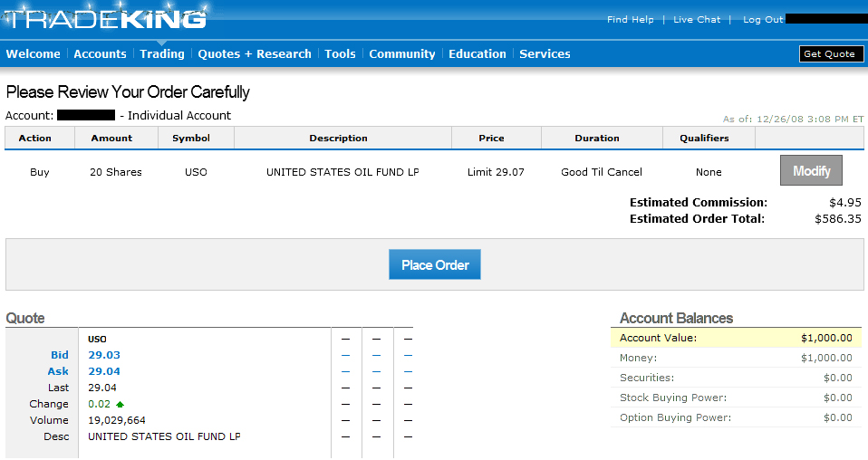Click the Please Review Your Order Carefully heading
Viewport: 868px width, 460px height.
coord(128,91)
